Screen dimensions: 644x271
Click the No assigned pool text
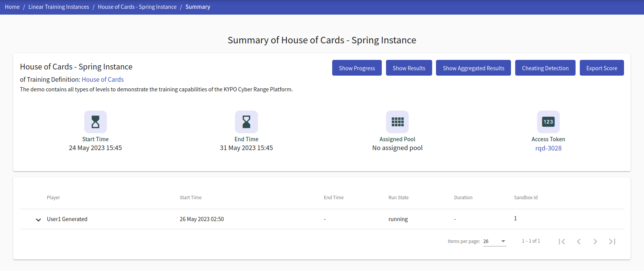click(x=398, y=148)
